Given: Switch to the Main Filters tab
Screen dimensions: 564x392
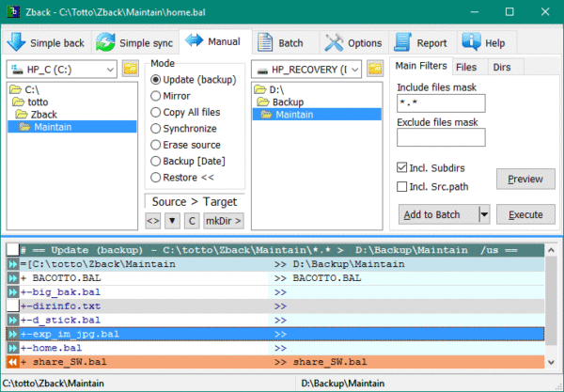Looking at the screenshot, I should (x=421, y=66).
